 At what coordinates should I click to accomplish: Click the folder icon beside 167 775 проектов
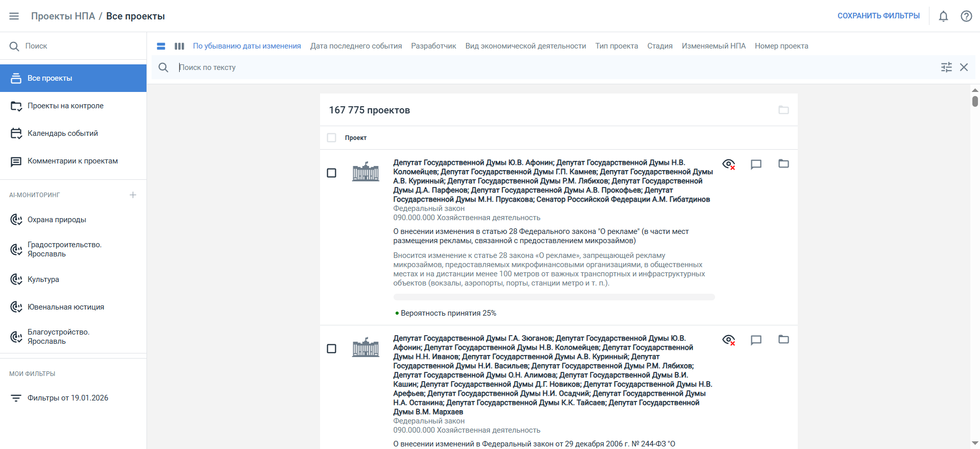(783, 110)
